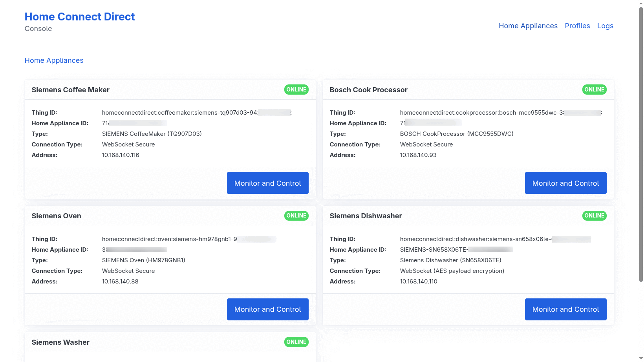Click the Siemens Dishwasher ONLINE badge
The height and width of the screenshot is (362, 644).
(595, 216)
